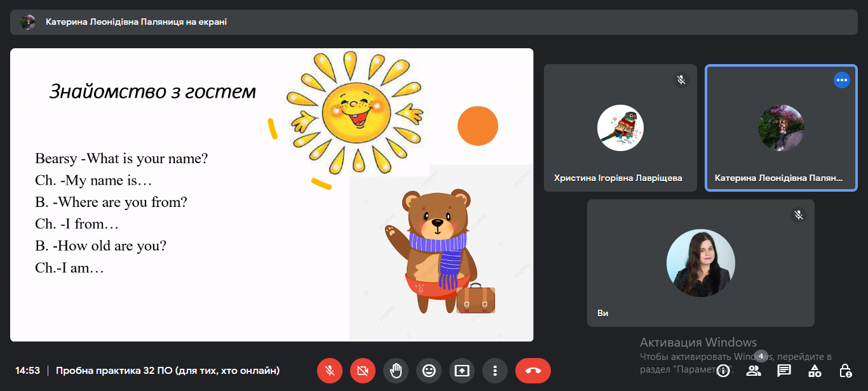Turn on your camera
Screen dimensions: 868x391
[363, 371]
